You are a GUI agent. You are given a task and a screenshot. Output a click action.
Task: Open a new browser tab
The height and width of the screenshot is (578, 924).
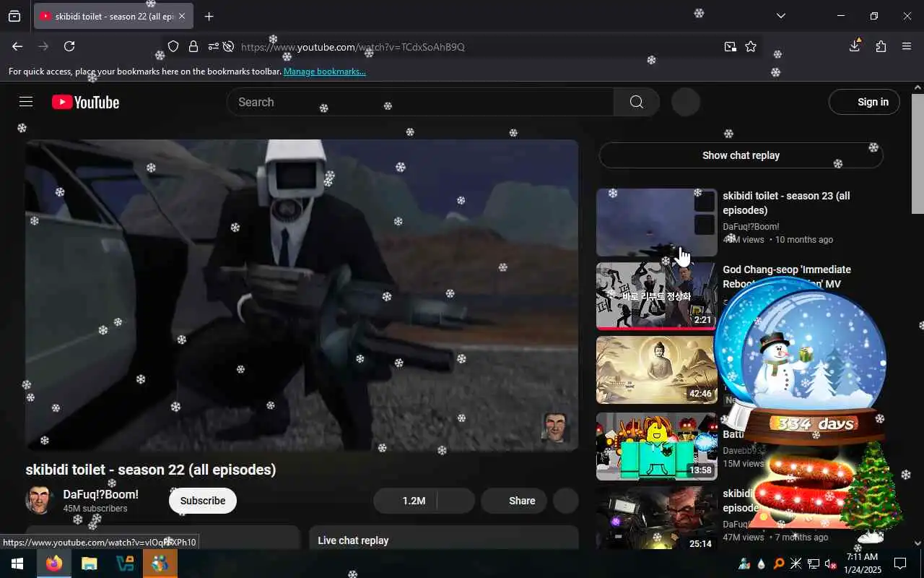coord(209,16)
